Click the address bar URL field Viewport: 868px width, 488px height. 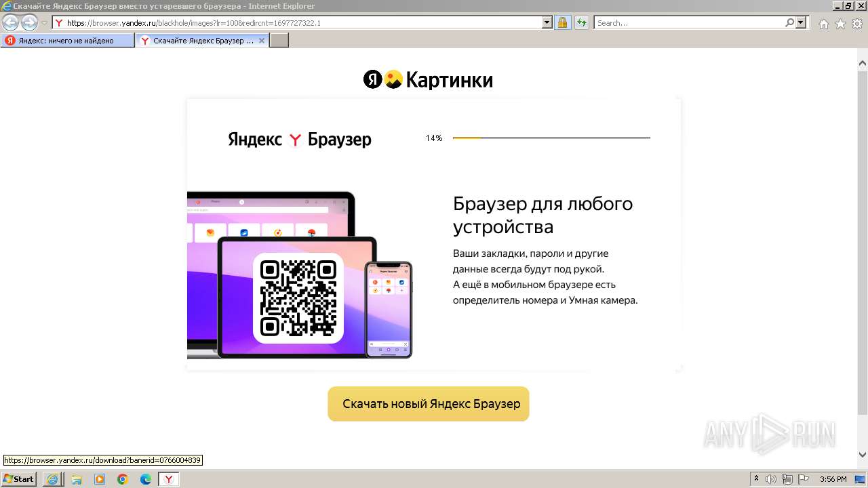[297, 23]
